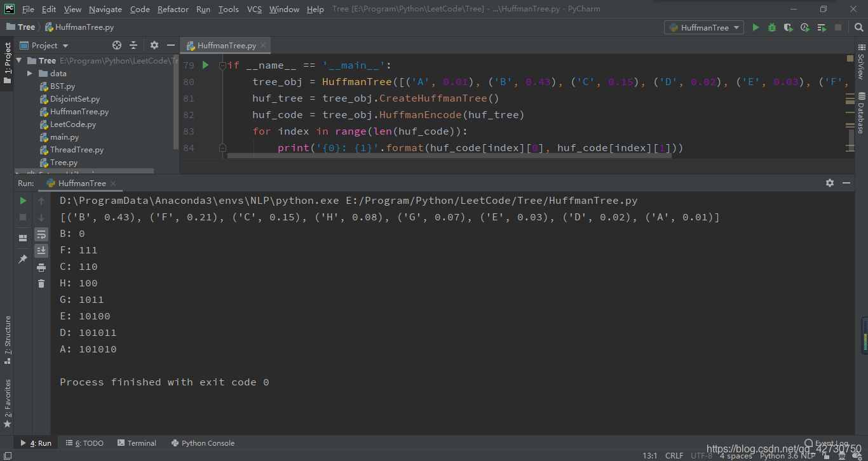Open Terminal tool window button

(x=136, y=443)
